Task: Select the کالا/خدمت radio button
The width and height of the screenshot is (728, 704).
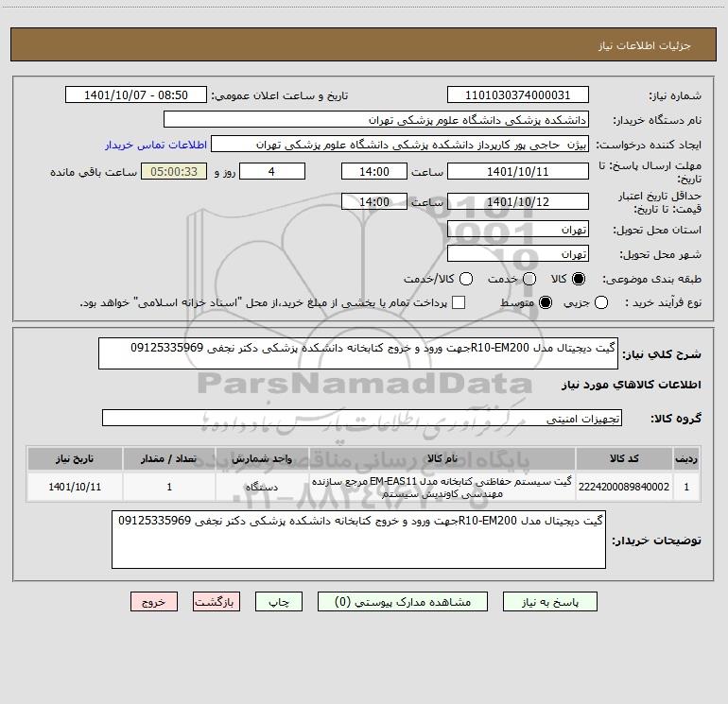Action: 466,279
